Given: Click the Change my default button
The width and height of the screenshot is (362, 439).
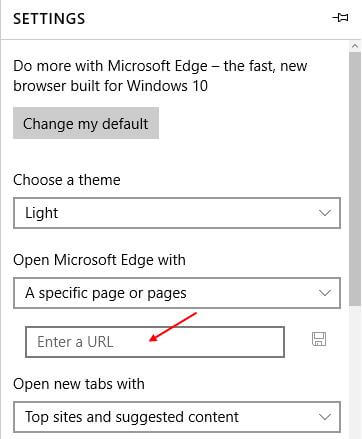Looking at the screenshot, I should (86, 123).
